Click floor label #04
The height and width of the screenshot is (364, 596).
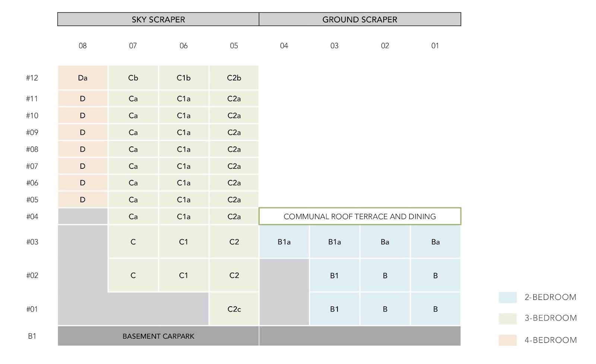pos(32,216)
